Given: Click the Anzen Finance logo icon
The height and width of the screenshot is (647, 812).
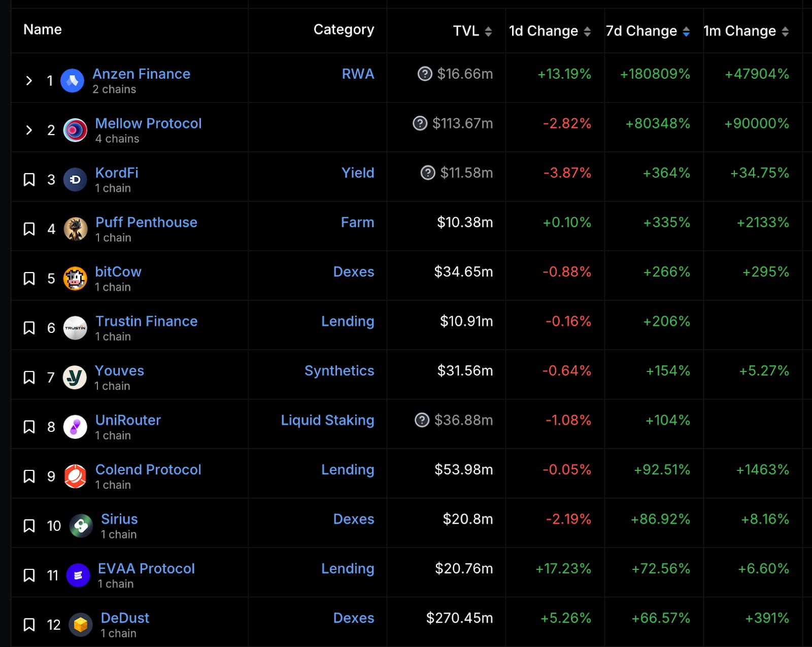Looking at the screenshot, I should [x=72, y=81].
